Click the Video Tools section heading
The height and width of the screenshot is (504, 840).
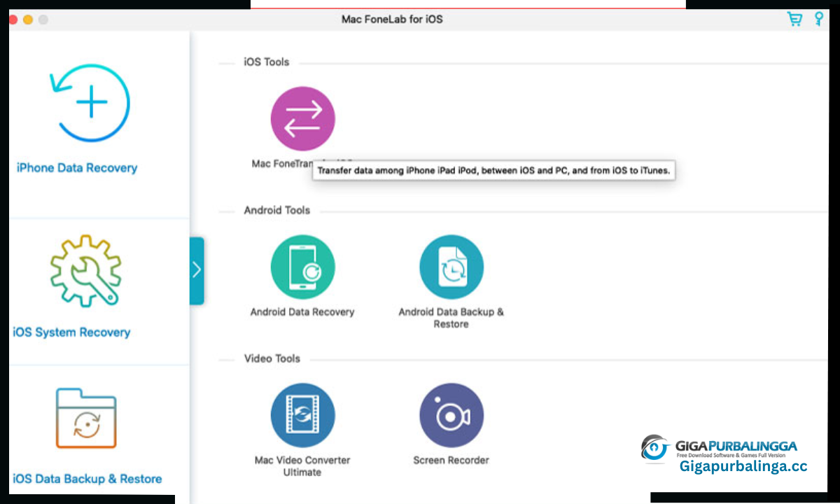(272, 358)
